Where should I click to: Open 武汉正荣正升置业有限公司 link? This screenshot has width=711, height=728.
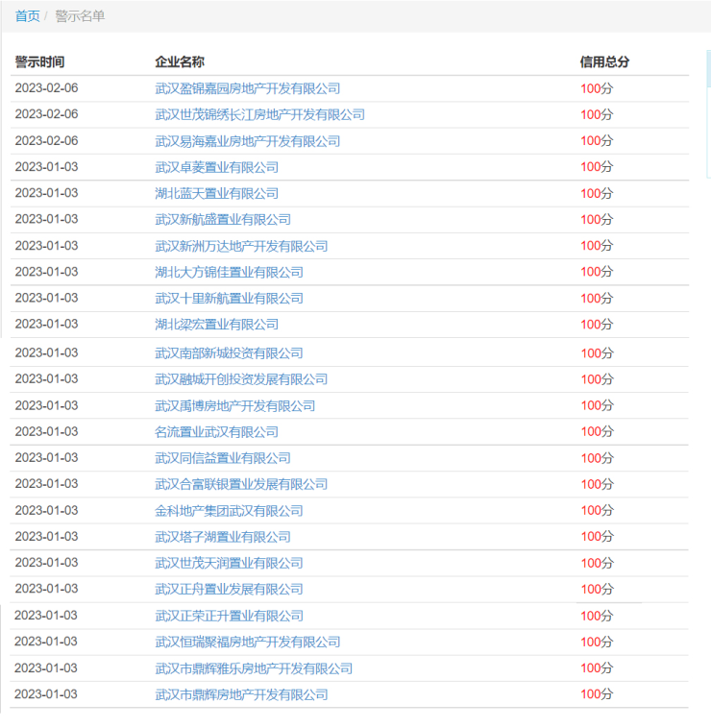(229, 616)
